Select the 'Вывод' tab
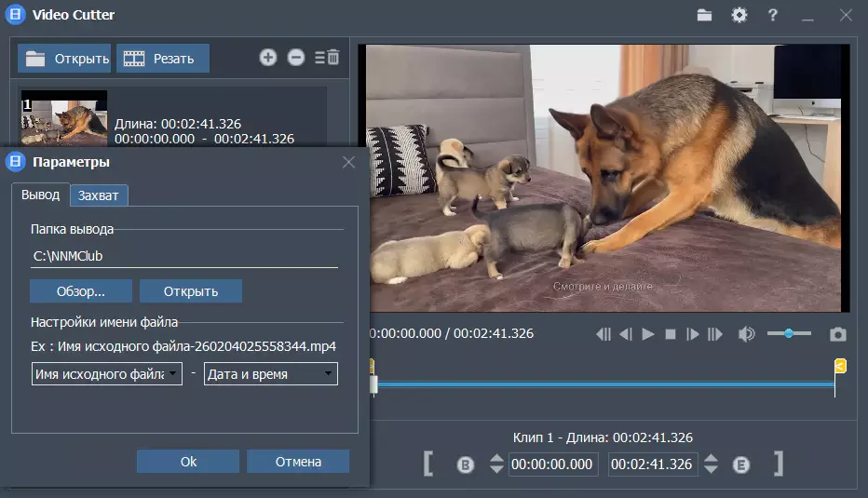The image size is (868, 498). (40, 195)
